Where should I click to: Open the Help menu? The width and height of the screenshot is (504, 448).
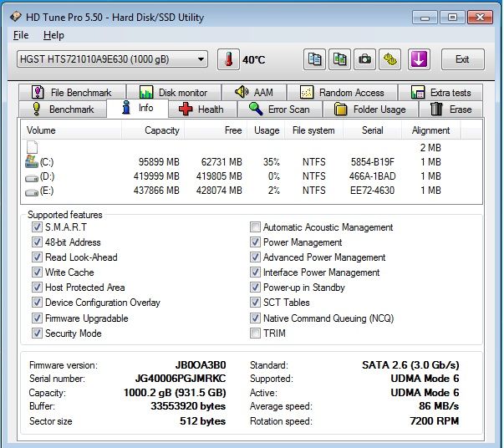point(53,35)
